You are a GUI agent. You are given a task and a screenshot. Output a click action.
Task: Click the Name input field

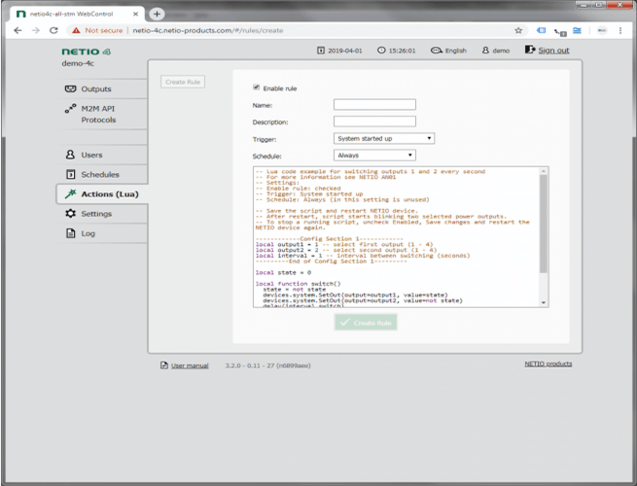coord(374,104)
